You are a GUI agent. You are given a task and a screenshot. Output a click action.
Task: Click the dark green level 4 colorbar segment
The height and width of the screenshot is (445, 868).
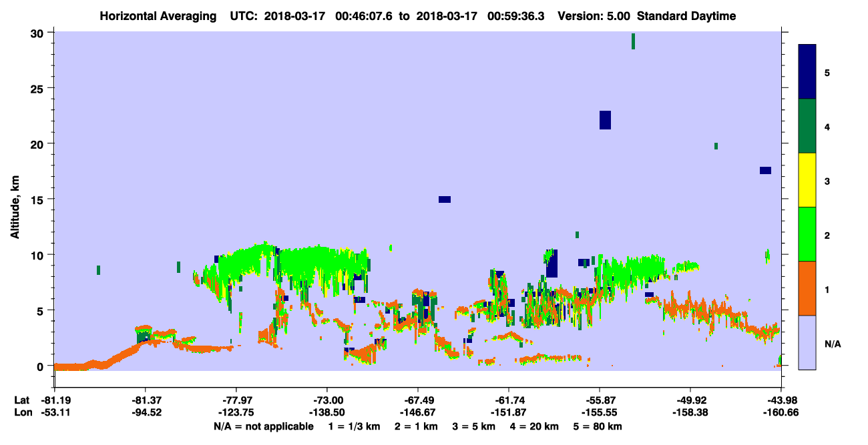click(807, 126)
